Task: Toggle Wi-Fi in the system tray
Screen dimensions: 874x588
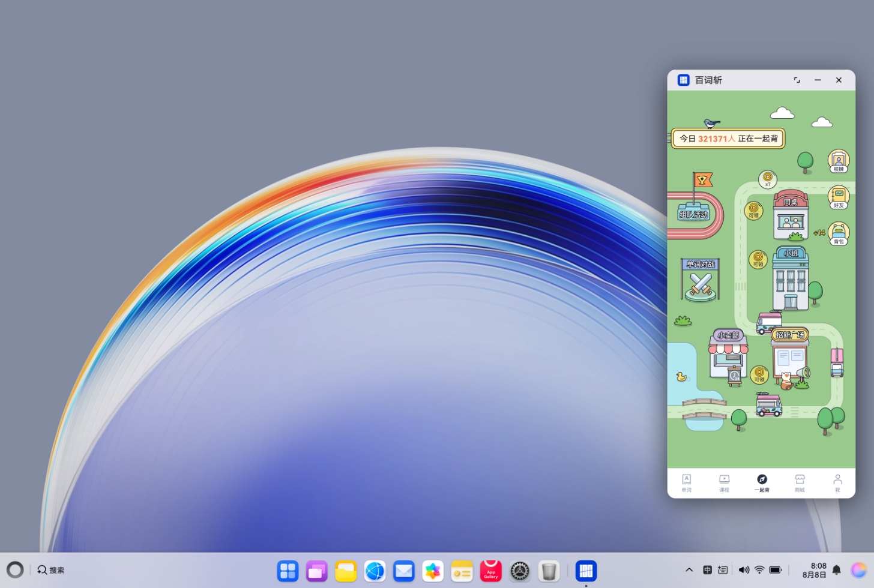Action: pos(759,569)
